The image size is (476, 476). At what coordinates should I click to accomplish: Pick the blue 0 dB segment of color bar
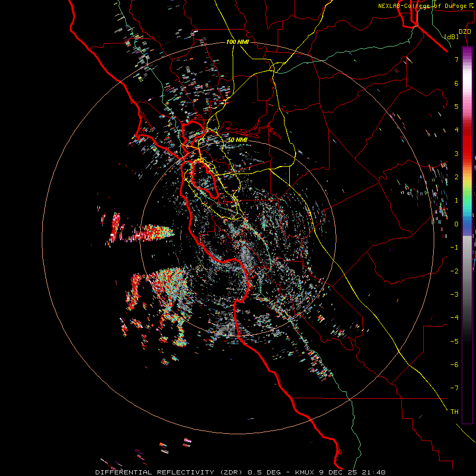pyautogui.click(x=467, y=224)
